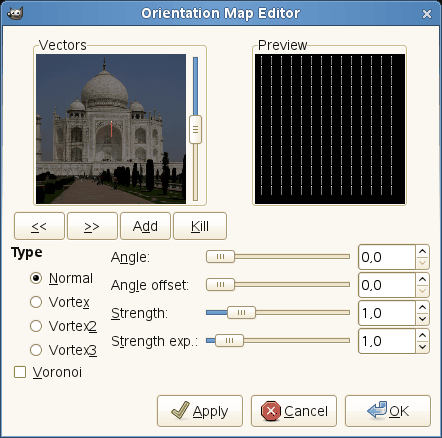The height and width of the screenshot is (438, 442).
Task: Click the Taj Mahal image in Vectors
Action: (x=111, y=129)
